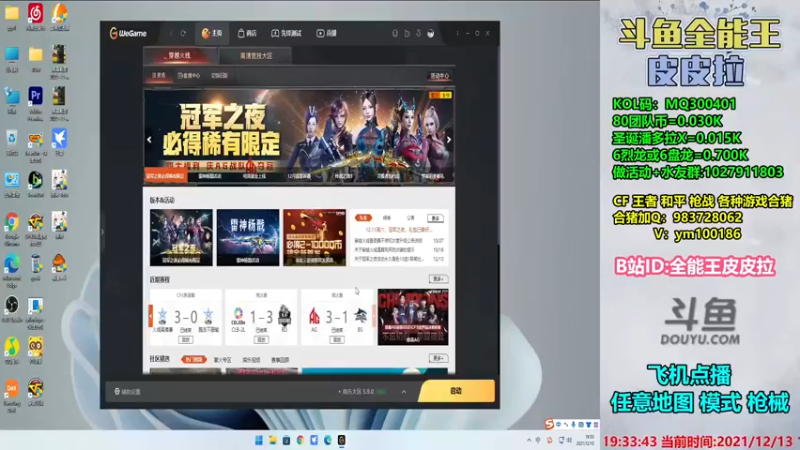Image resolution: width=800 pixels, height=450 pixels.
Task: Click the WeGame taskbar icon
Action: point(341,440)
